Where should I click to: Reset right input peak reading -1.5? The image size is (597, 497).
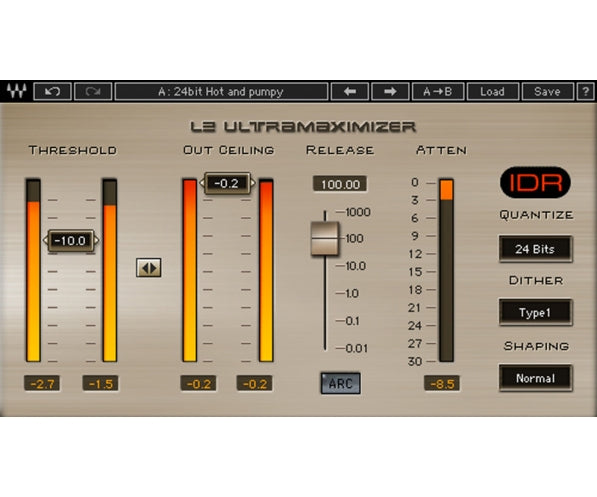[x=100, y=383]
